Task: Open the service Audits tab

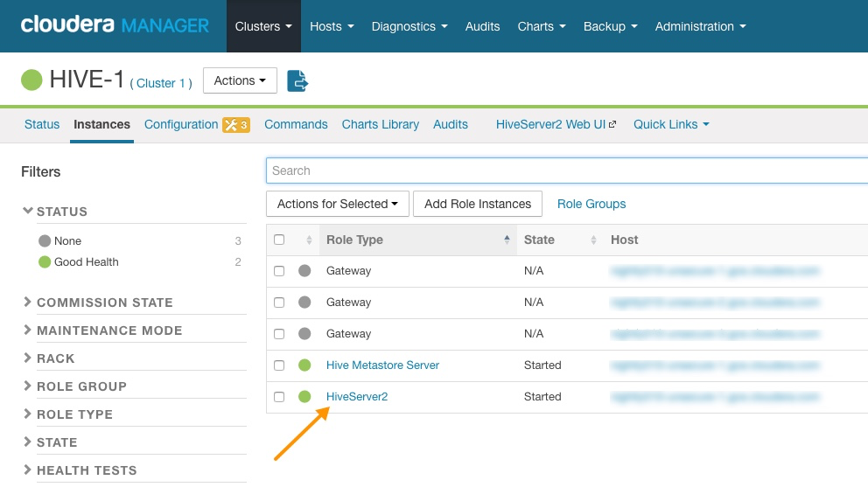Action: click(450, 124)
